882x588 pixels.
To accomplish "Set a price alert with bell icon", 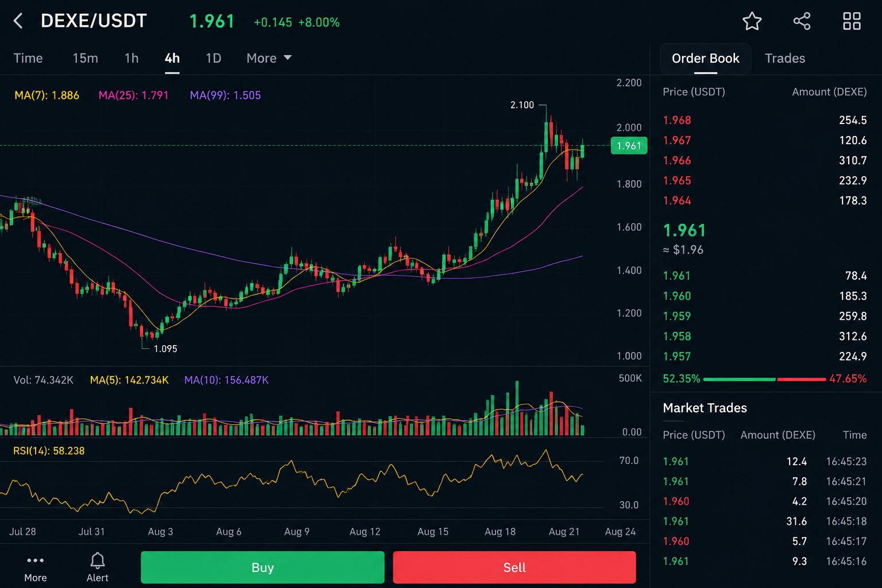I will (x=97, y=567).
